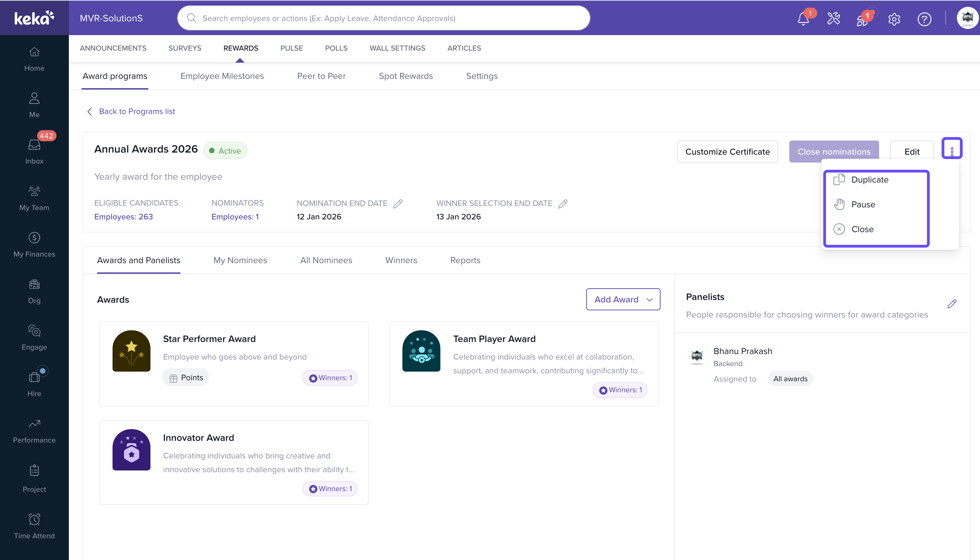
Task: Expand the Add Award dropdown
Action: click(x=623, y=299)
